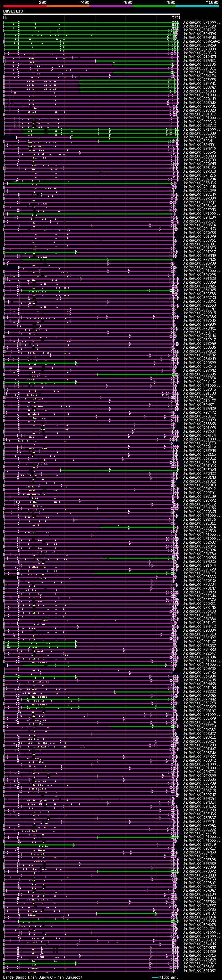The image size is (222, 980).
Task: Select hit label UniRef100_A9RPG1
Action: point(199,106)
